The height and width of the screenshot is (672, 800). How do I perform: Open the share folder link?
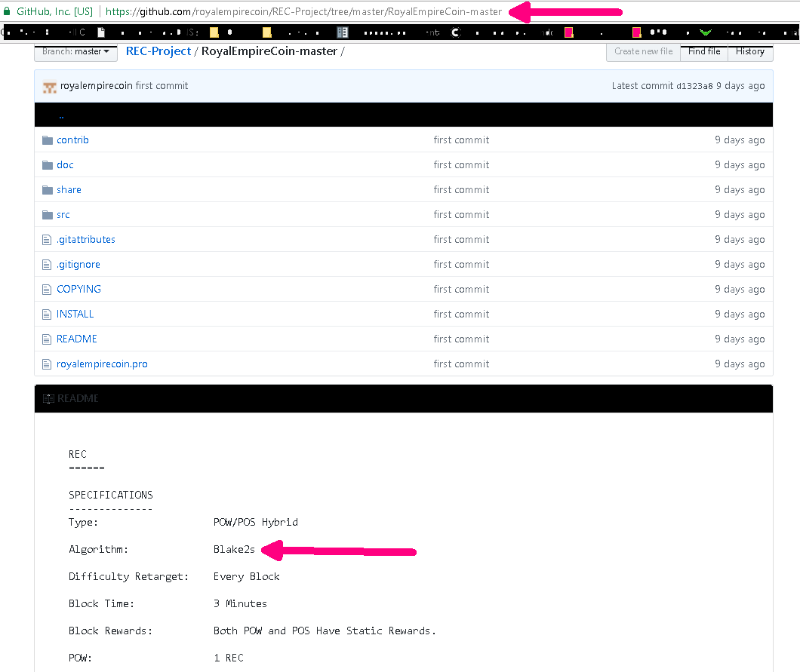(x=69, y=189)
